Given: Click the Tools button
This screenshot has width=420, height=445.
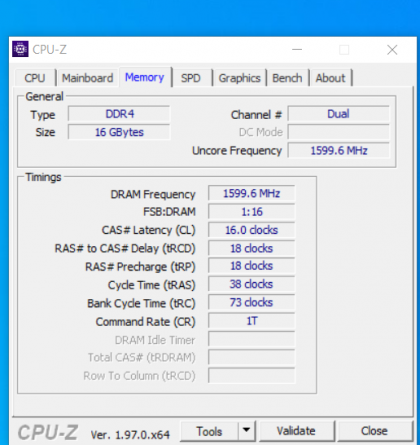Looking at the screenshot, I should pyautogui.click(x=209, y=431).
